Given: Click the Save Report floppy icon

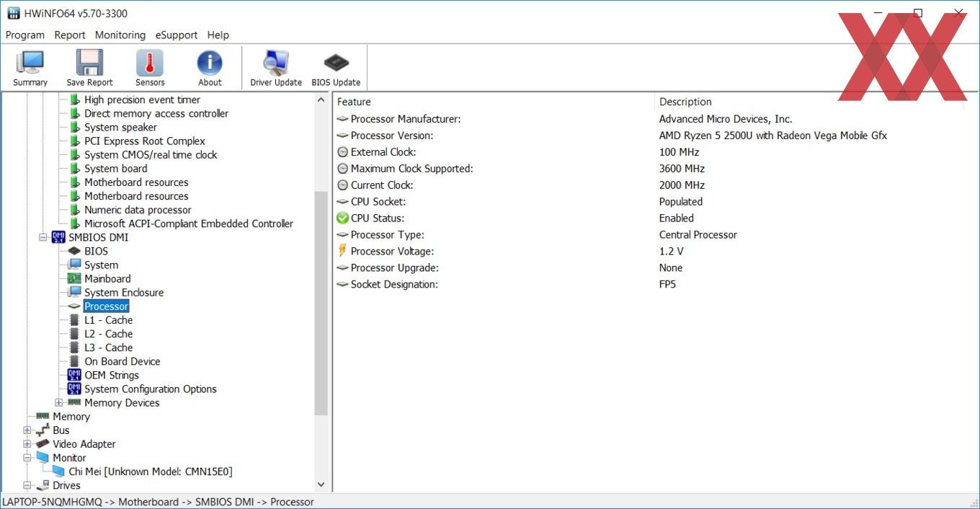Looking at the screenshot, I should (x=90, y=63).
